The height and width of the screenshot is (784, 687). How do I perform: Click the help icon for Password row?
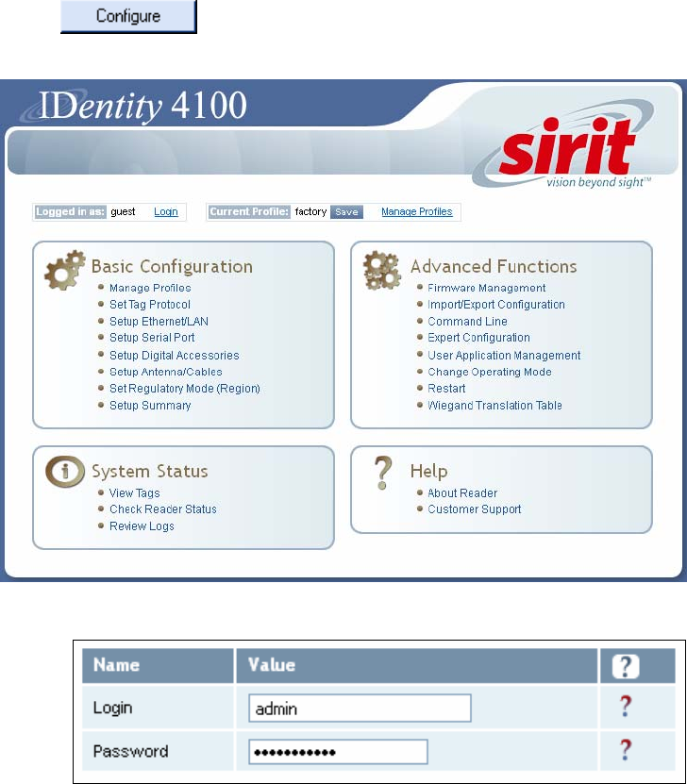626,749
